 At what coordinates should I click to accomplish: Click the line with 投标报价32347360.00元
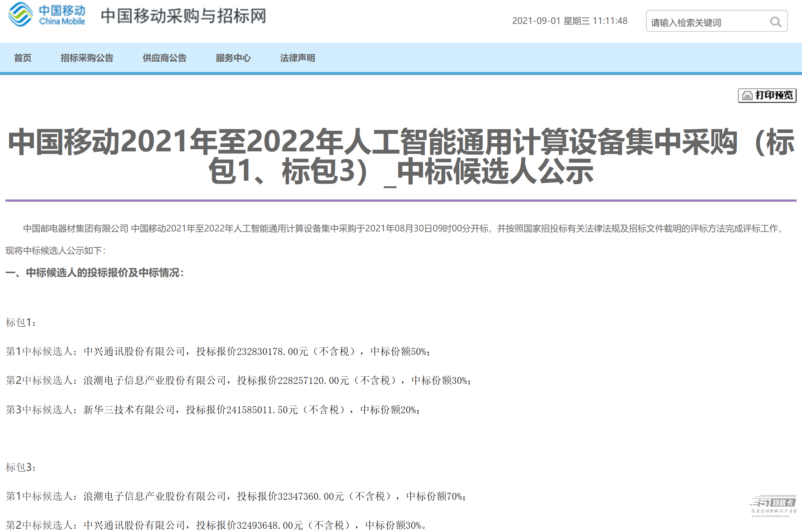tap(236, 496)
